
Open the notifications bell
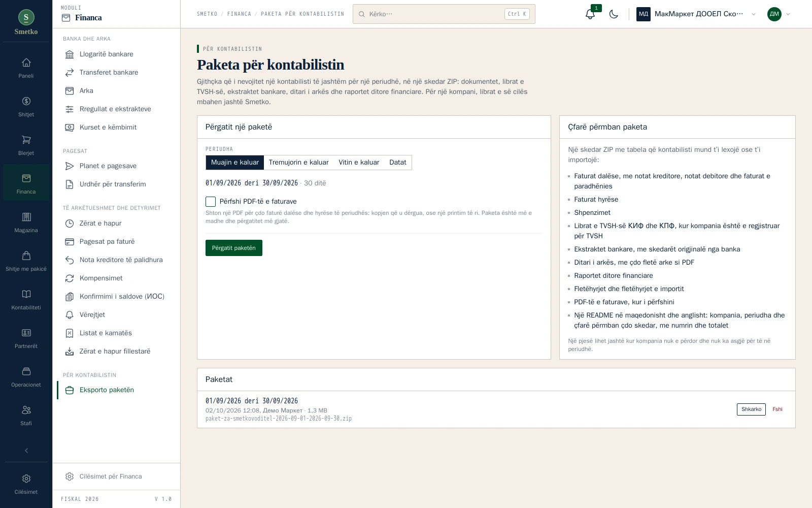pyautogui.click(x=590, y=14)
